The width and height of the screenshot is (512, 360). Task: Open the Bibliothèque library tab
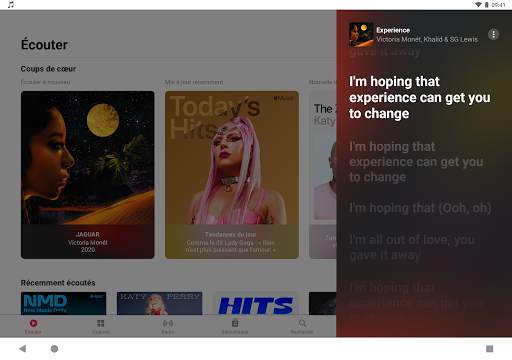235,326
